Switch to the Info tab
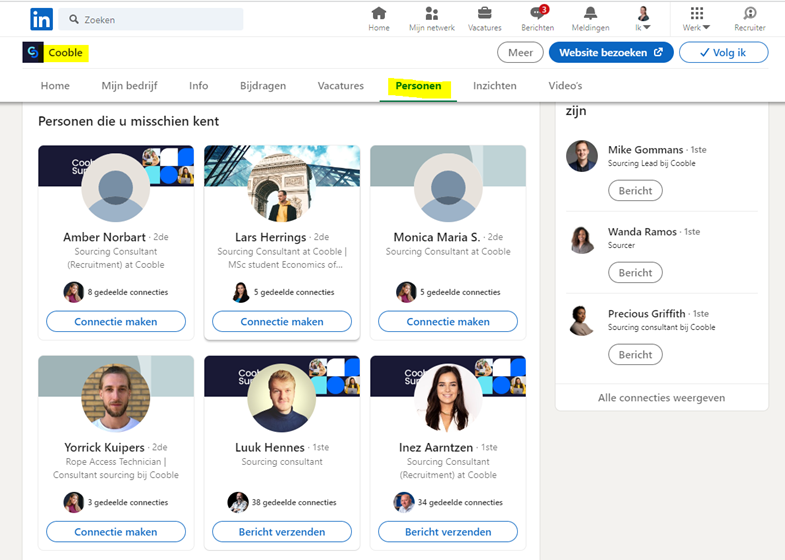This screenshot has height=560, width=785. 198,86
